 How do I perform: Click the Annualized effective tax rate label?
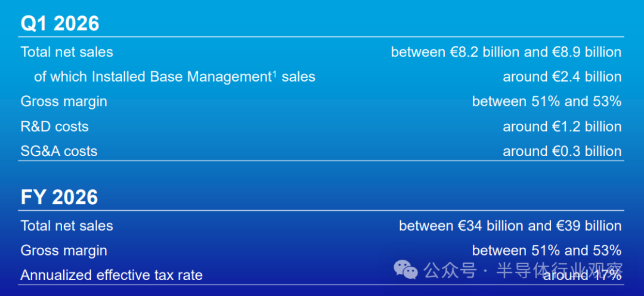click(x=112, y=275)
